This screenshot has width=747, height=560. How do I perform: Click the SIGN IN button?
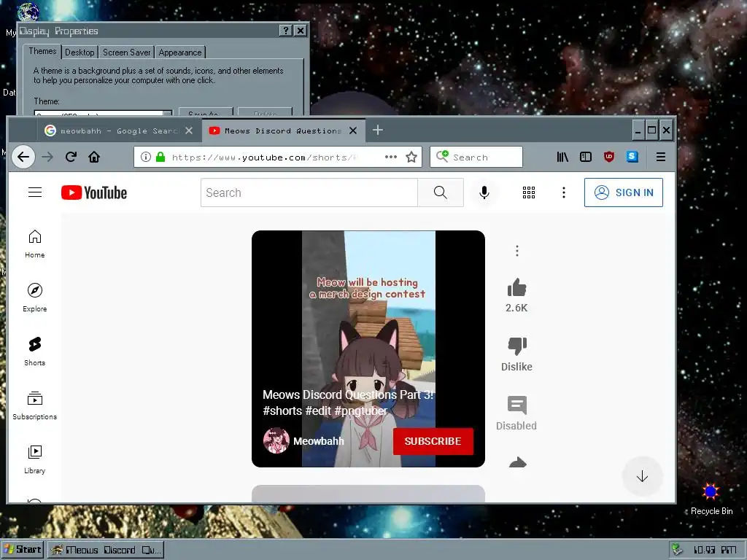624,192
